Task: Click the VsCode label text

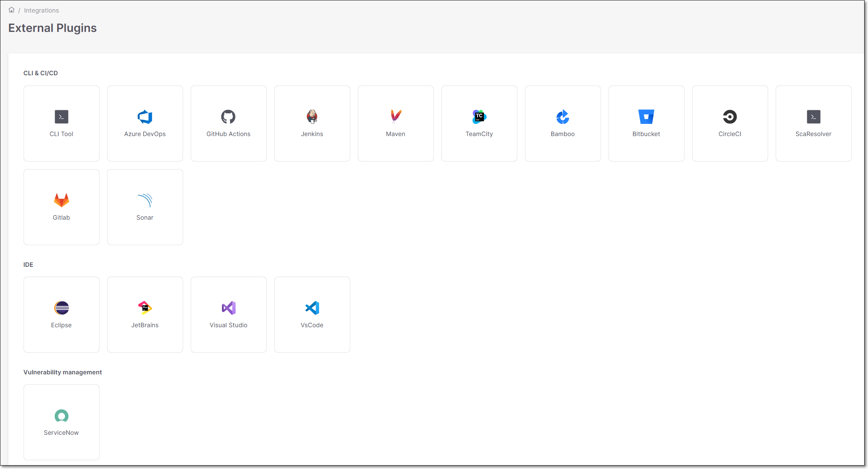Action: click(x=312, y=325)
